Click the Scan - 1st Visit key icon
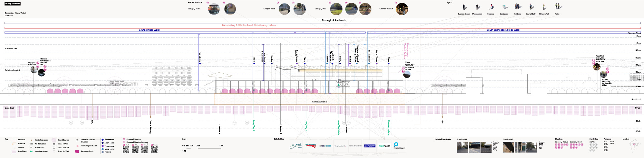The width and height of the screenshot is (644, 158). [54, 144]
